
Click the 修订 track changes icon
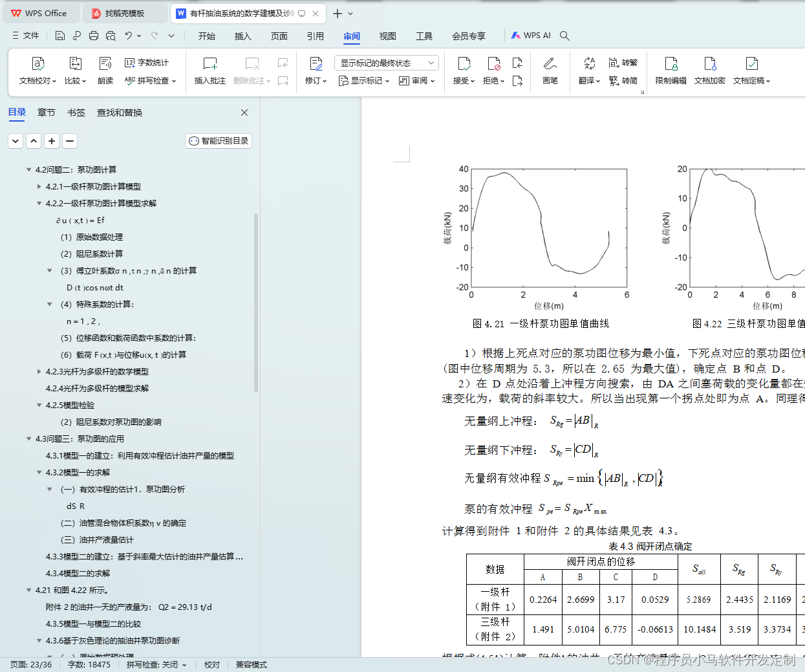(x=316, y=63)
